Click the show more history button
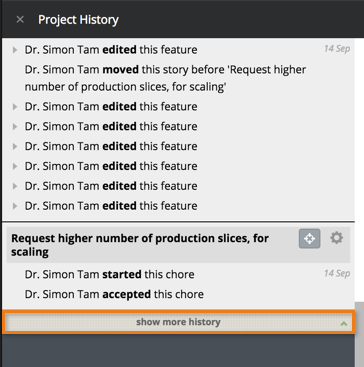This screenshot has height=367, width=364. tap(178, 322)
